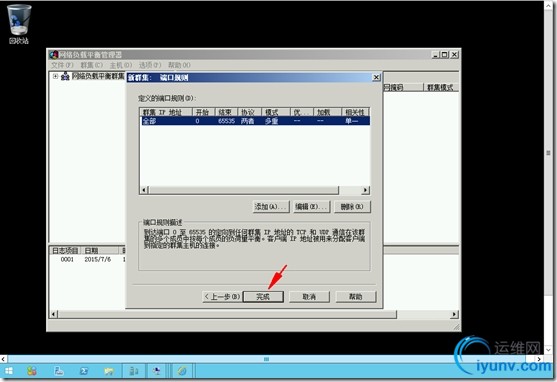Image resolution: width=557 pixels, height=382 pixels.
Task: Click the 相关性 column header
Action: tap(355, 112)
